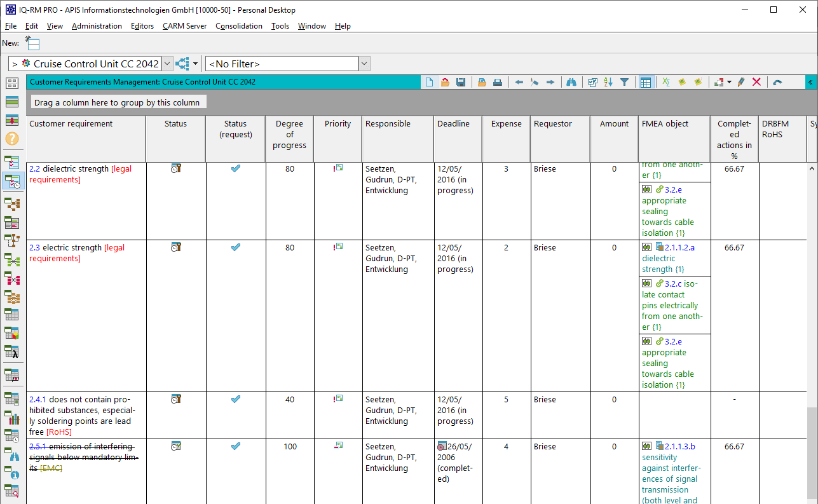818x504 pixels.
Task: Click the blue structure tree icon
Action: [x=182, y=64]
